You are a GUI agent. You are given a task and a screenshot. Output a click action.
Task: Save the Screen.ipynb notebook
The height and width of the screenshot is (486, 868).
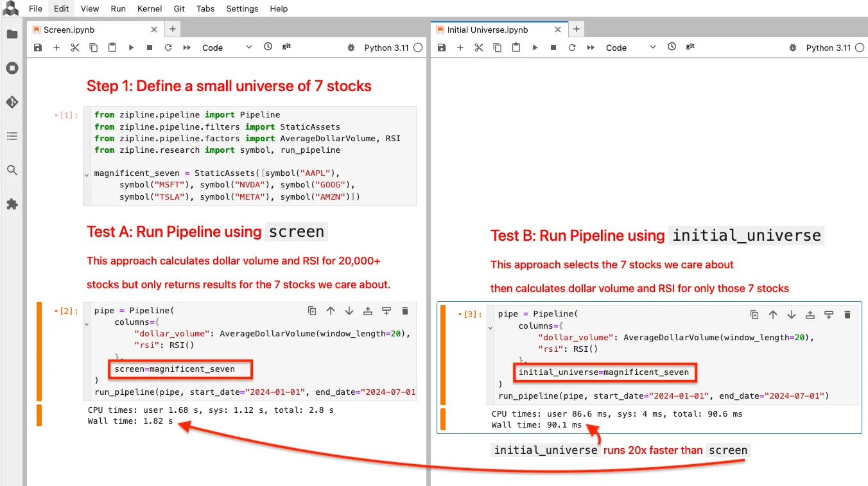click(38, 48)
